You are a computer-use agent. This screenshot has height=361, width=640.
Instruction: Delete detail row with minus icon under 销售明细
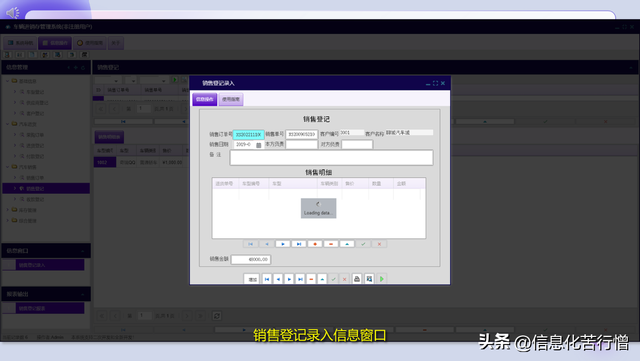331,244
